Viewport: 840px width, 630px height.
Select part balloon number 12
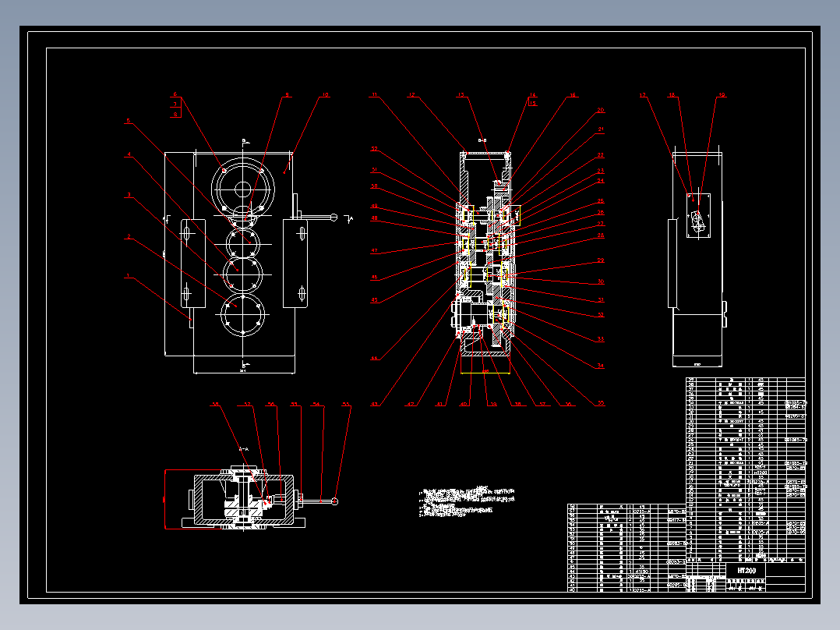(x=411, y=95)
